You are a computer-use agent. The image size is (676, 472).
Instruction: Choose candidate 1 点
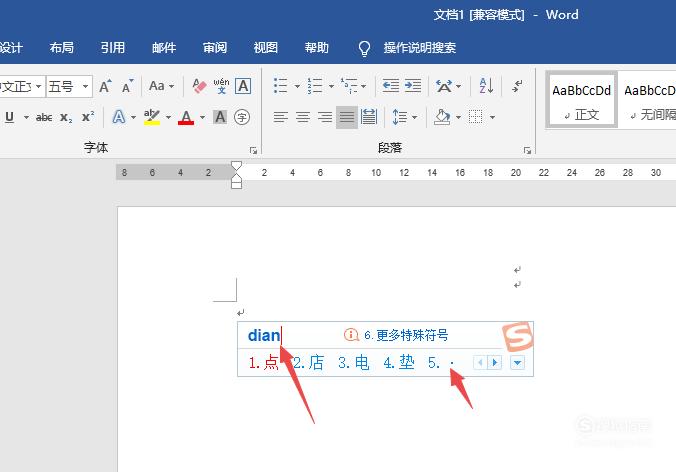pyautogui.click(x=263, y=363)
